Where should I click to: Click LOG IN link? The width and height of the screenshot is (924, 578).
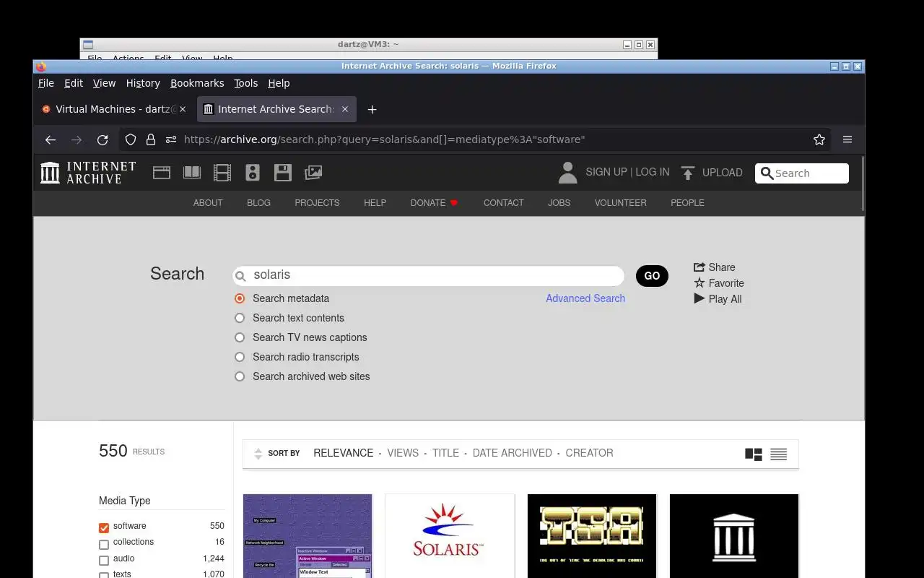click(x=653, y=172)
